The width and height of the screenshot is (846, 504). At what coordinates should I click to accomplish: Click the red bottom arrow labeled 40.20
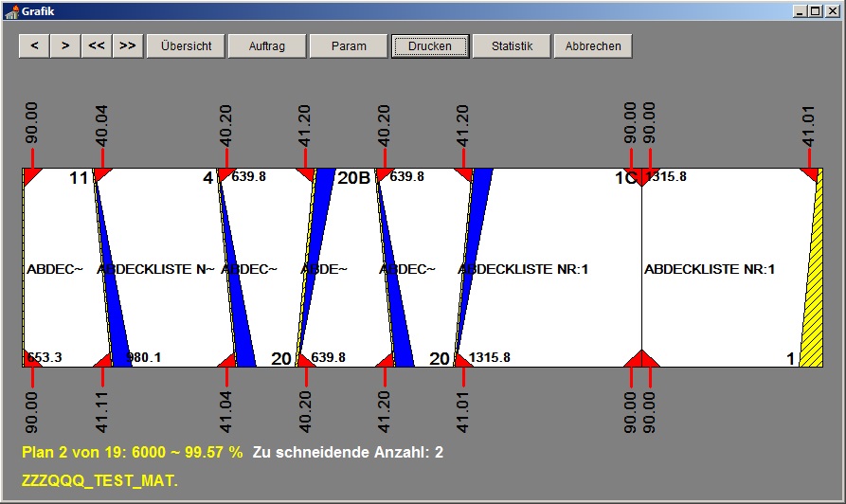(305, 373)
